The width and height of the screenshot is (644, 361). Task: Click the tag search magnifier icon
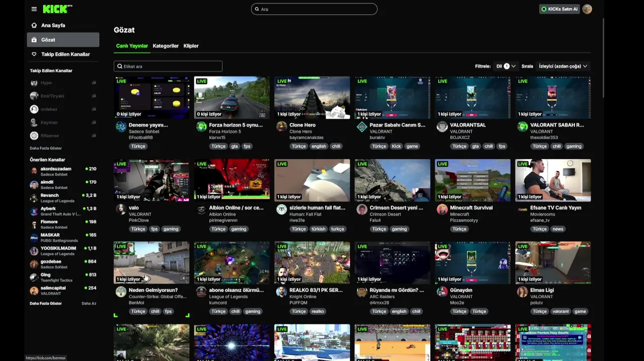coord(119,66)
